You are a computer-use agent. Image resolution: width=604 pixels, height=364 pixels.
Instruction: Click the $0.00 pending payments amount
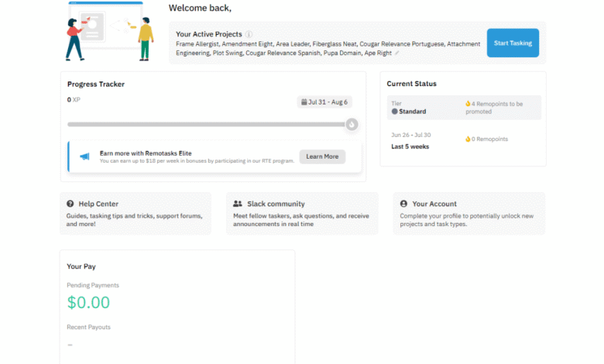click(88, 302)
